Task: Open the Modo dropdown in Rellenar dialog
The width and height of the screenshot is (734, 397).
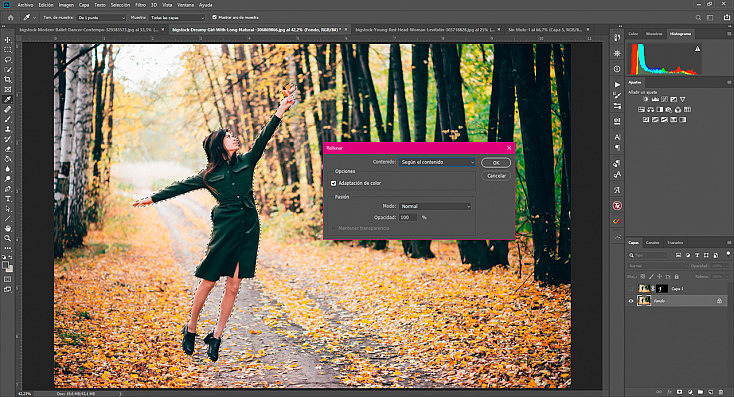Action: (x=435, y=206)
